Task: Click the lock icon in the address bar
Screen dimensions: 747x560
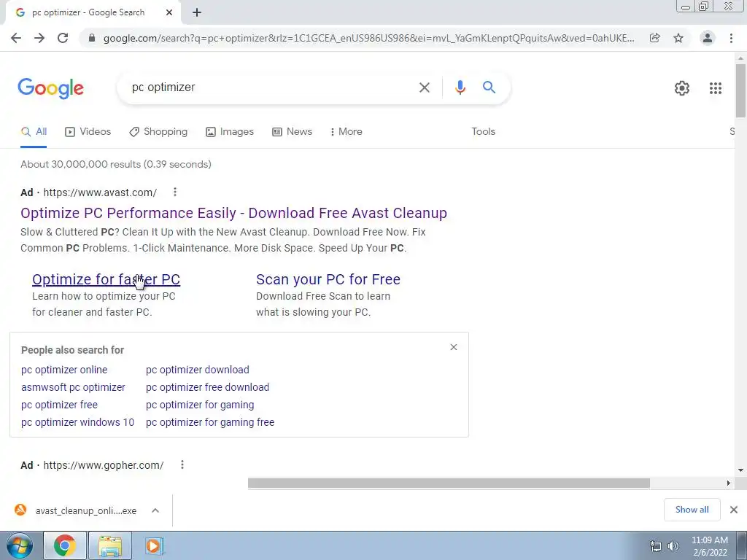Action: coord(92,38)
